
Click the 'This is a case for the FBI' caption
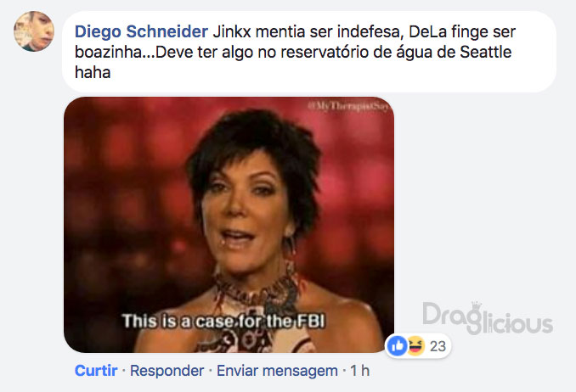point(223,322)
